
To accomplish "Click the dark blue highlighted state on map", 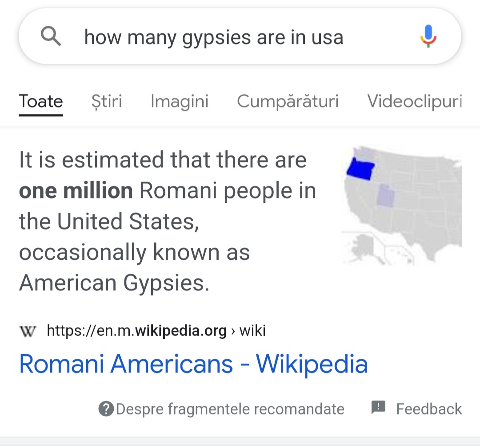I will 360,170.
